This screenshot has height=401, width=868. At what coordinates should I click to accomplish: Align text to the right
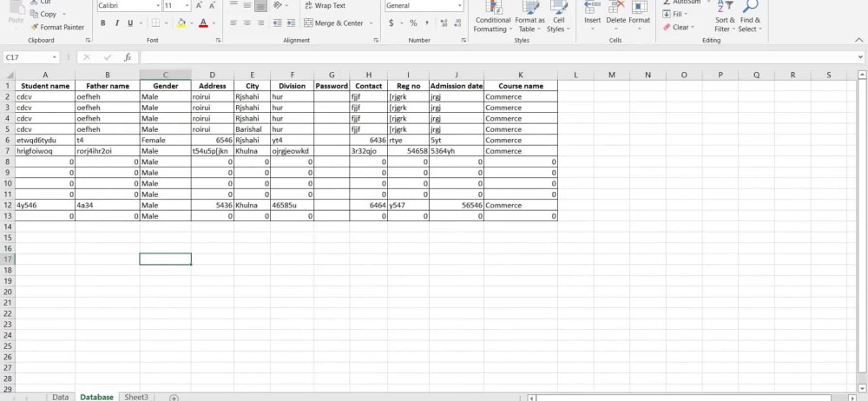click(x=260, y=23)
